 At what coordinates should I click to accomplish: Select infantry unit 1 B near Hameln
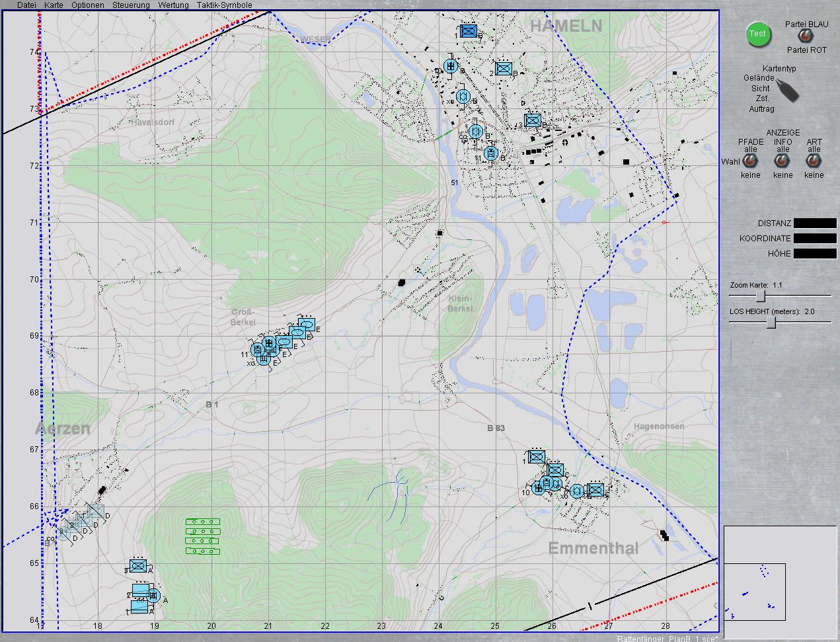(469, 31)
